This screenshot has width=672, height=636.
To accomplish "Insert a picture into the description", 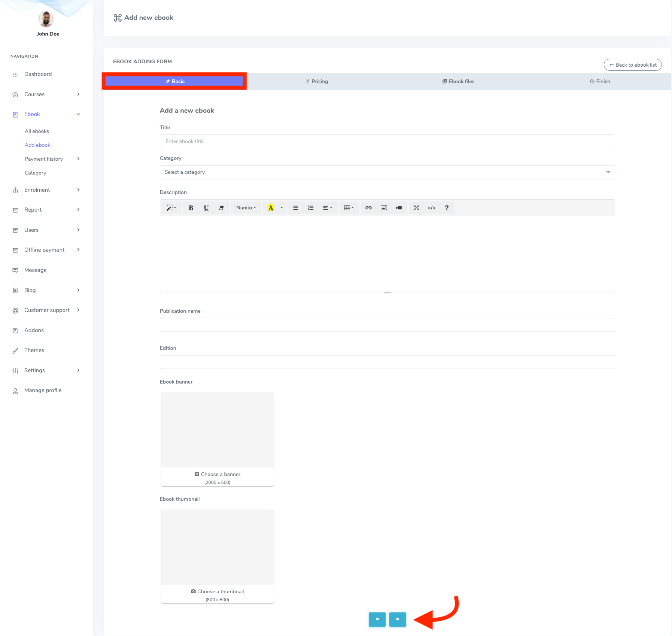I will click(x=384, y=208).
